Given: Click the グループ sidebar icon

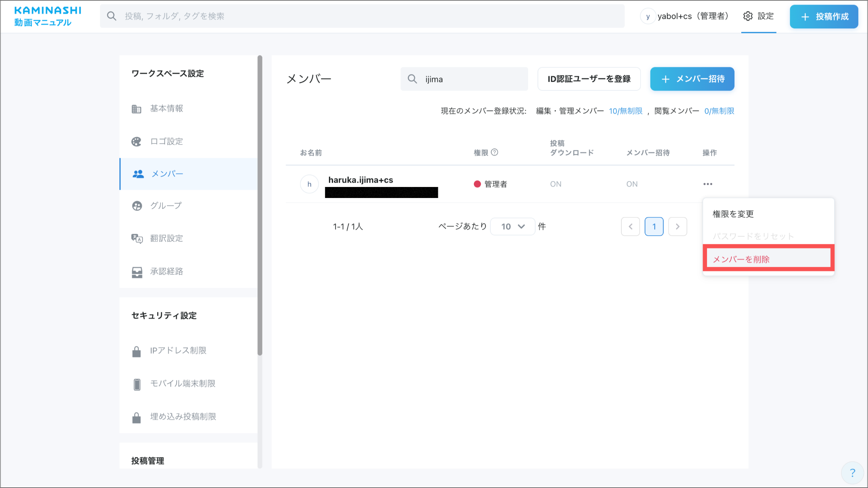Looking at the screenshot, I should point(137,206).
